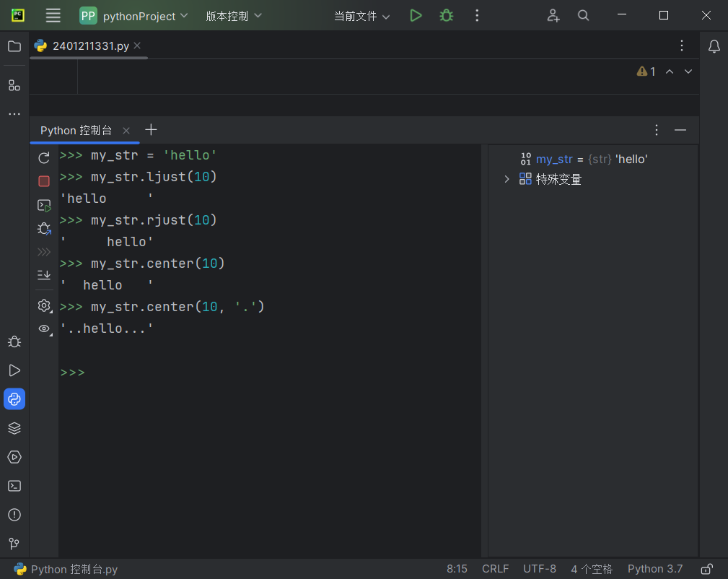Open the Code With Me add-user icon
Image resolution: width=728 pixels, height=579 pixels.
pos(553,16)
